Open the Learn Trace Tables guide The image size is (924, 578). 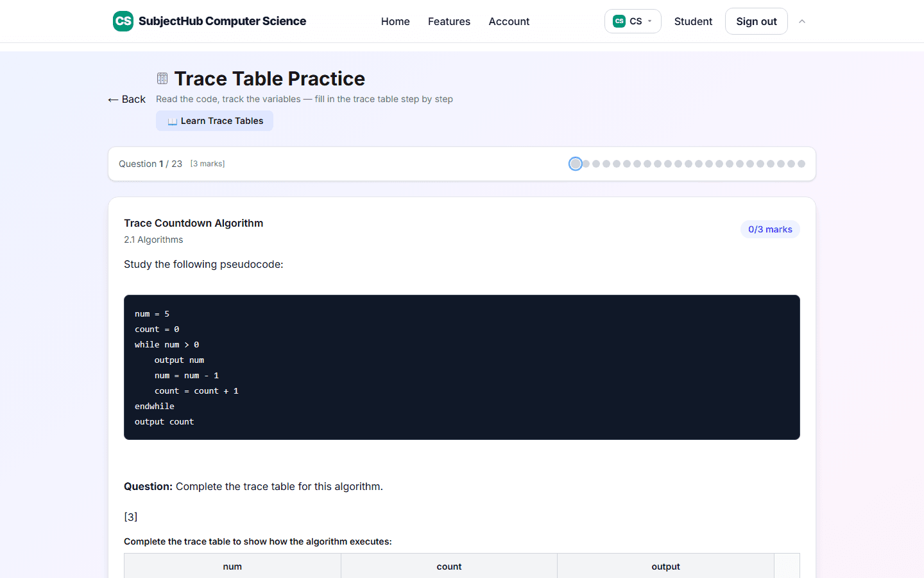click(x=214, y=121)
